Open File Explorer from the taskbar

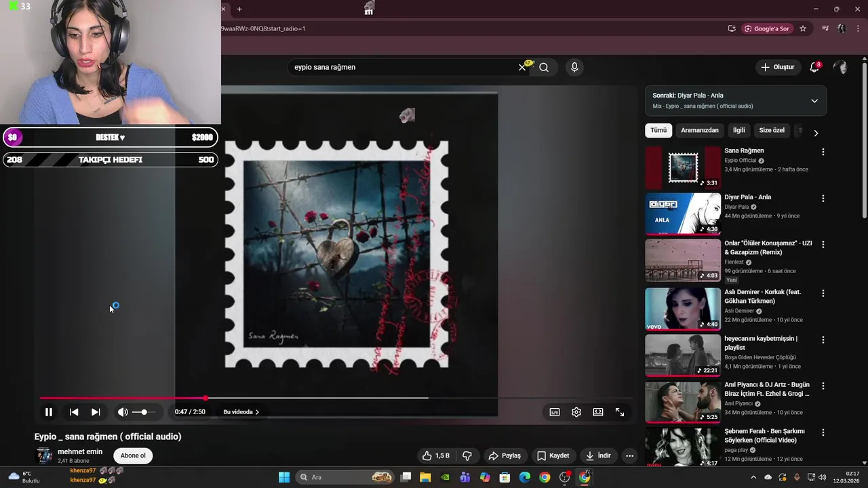tap(425, 477)
